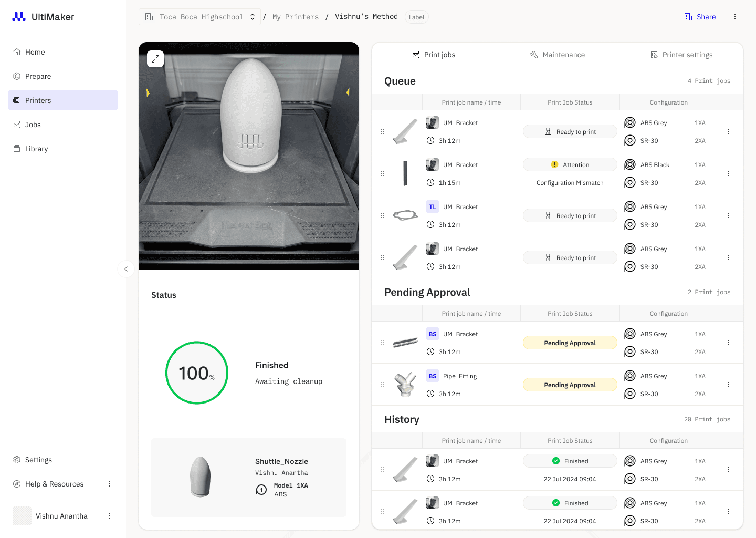756x538 pixels.
Task: Select Printers in the sidebar
Action: click(x=63, y=100)
